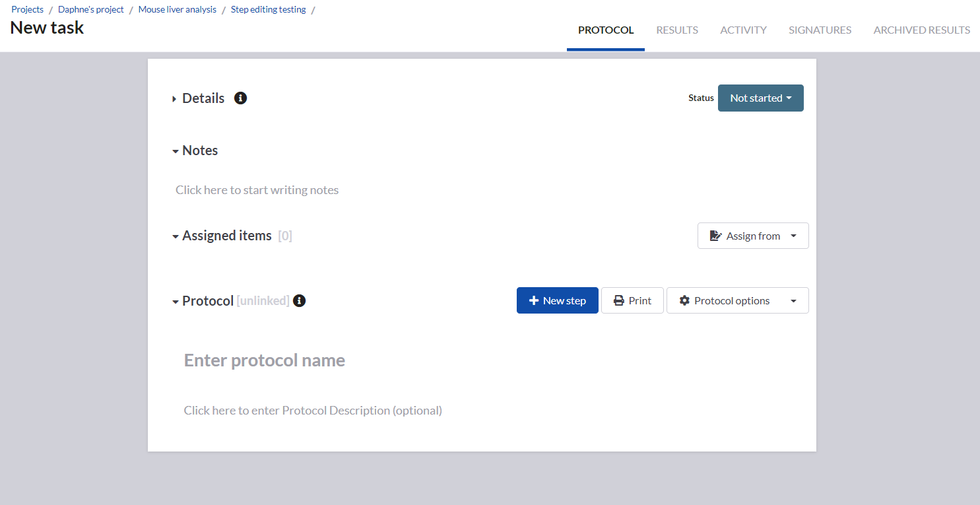Click the info icon beside Protocol heading
Image resolution: width=980 pixels, height=505 pixels.
(300, 301)
